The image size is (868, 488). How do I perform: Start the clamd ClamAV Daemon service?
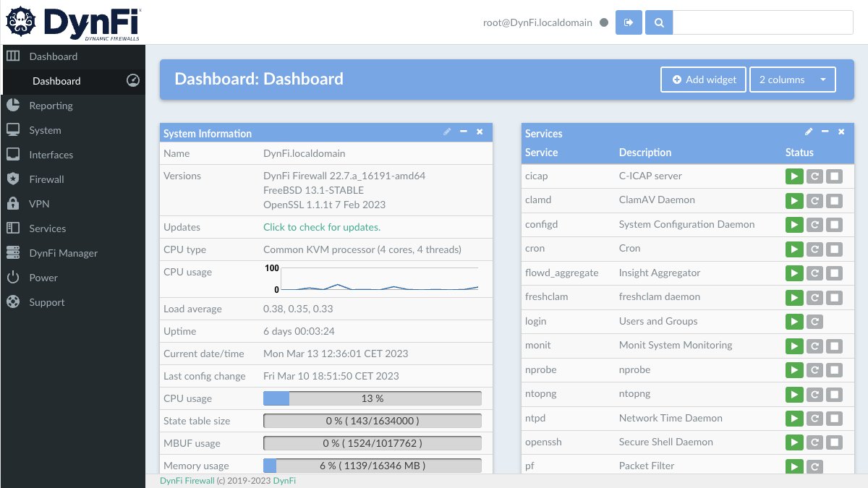[x=794, y=200]
